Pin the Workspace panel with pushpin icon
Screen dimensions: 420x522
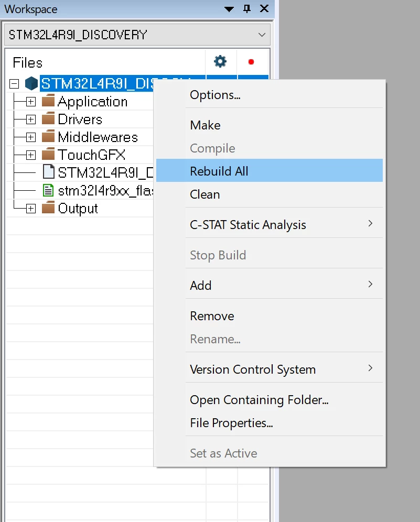(x=247, y=9)
